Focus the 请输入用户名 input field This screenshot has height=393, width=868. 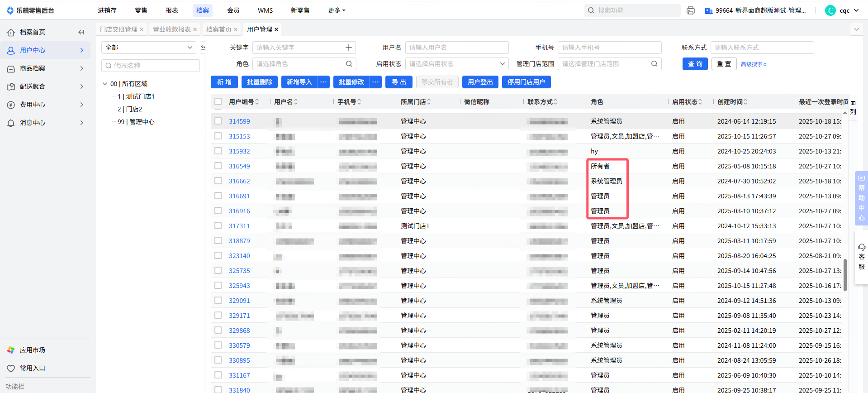coord(457,48)
